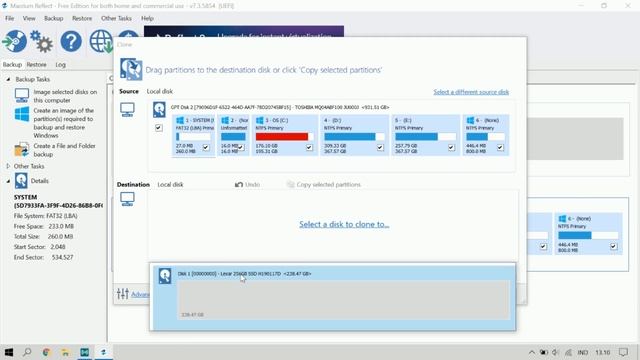Toggle checkbox for partition 1 SYSTEM
Image resolution: width=640 pixels, height=360 pixels.
point(206,147)
